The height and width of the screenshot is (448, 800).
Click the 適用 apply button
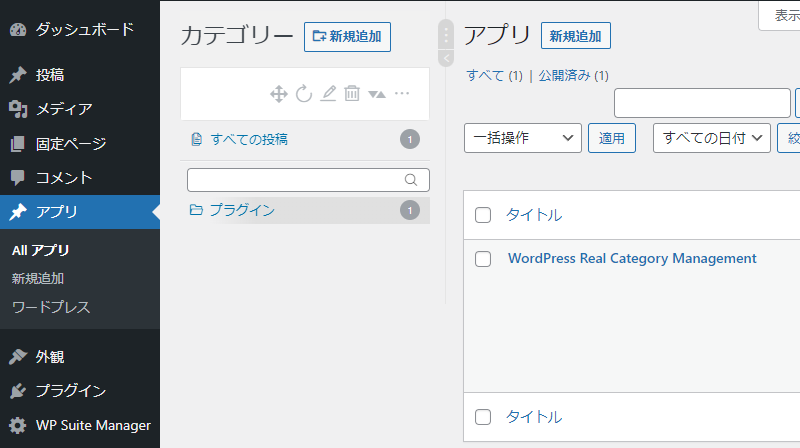(x=612, y=138)
